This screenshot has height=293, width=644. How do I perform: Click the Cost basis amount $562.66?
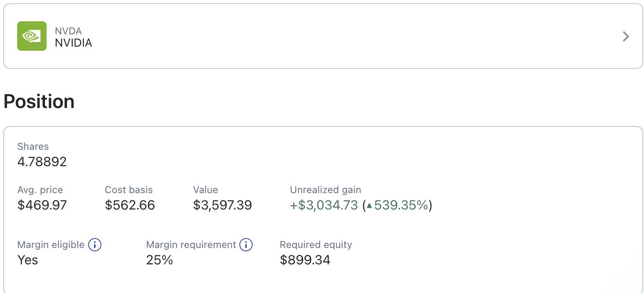pos(130,205)
